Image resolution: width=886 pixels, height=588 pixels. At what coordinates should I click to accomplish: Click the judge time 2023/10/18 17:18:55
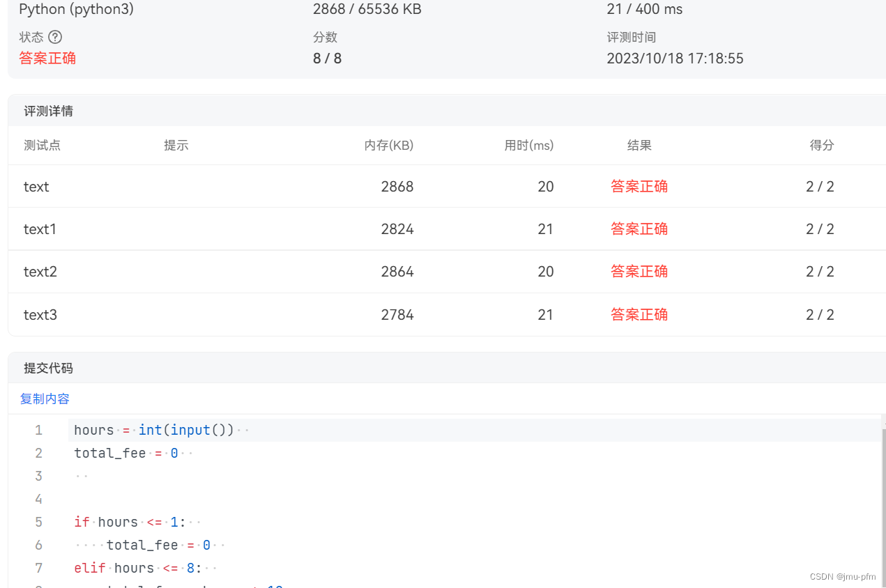click(675, 59)
